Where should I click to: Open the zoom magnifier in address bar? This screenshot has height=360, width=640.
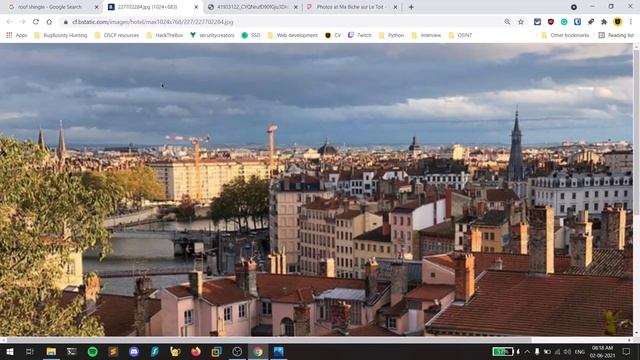click(507, 22)
